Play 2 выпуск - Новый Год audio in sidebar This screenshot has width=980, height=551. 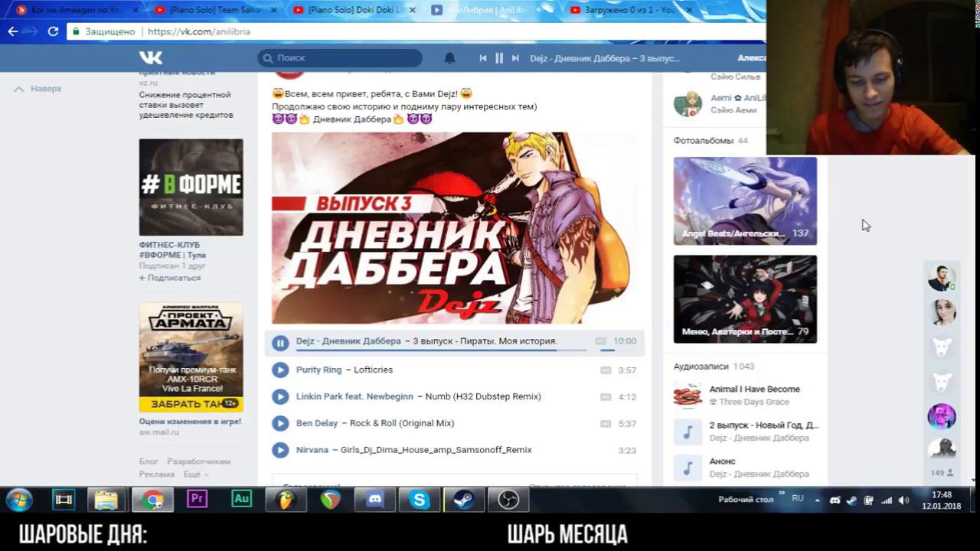pos(688,432)
